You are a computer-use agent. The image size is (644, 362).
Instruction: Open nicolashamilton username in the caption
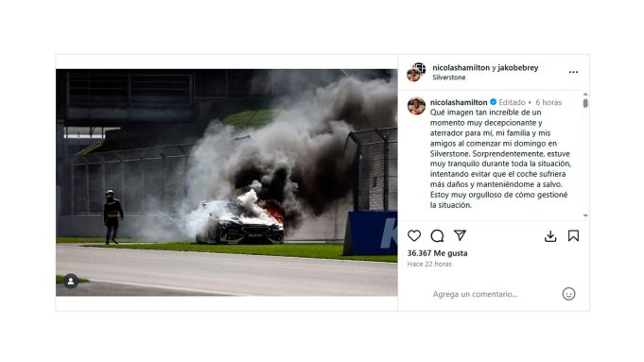click(x=459, y=102)
